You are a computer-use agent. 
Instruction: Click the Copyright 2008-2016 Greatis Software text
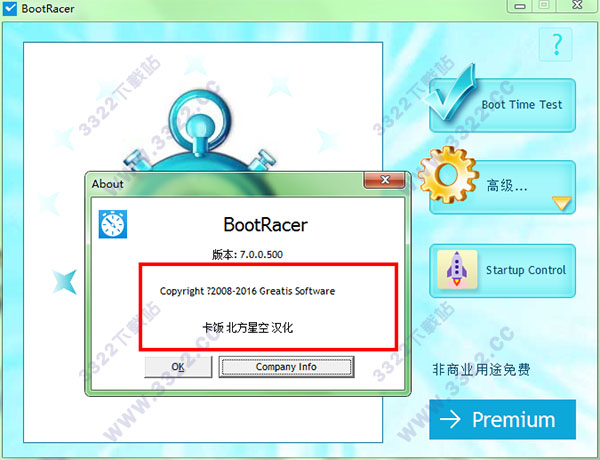click(x=247, y=291)
